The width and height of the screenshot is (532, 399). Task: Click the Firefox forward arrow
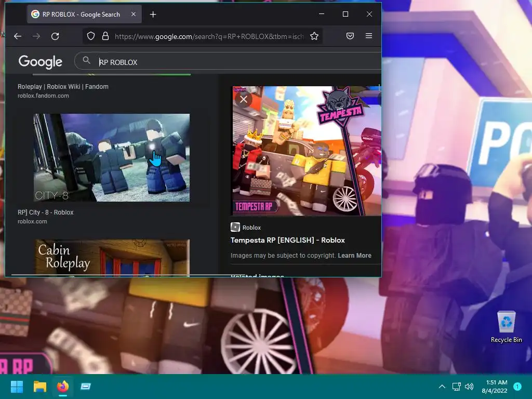click(36, 36)
